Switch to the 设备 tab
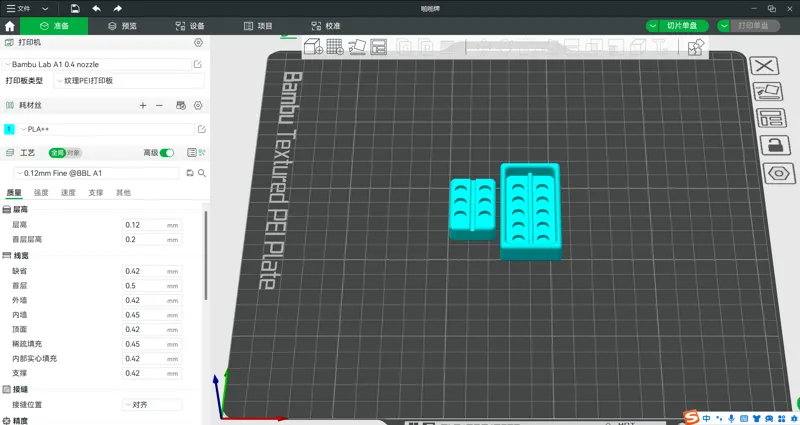The image size is (800, 425). pos(190,26)
